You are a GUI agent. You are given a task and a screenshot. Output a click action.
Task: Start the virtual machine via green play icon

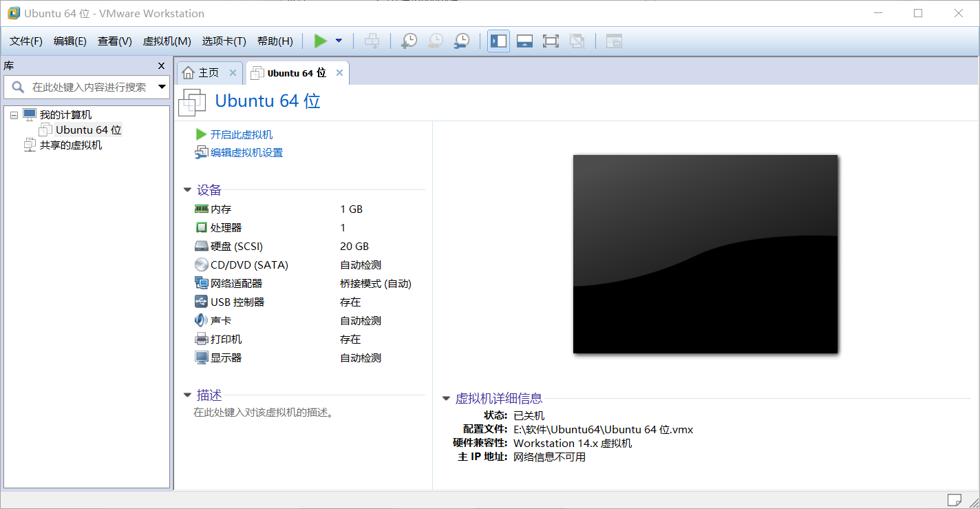(320, 41)
